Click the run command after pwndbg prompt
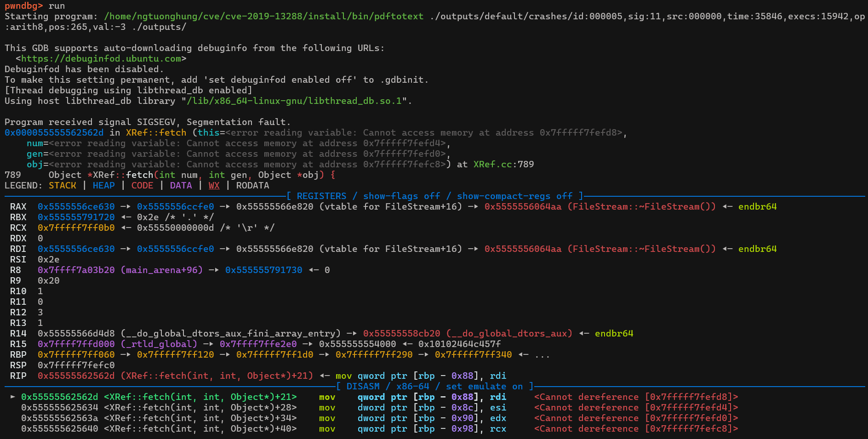 click(57, 6)
